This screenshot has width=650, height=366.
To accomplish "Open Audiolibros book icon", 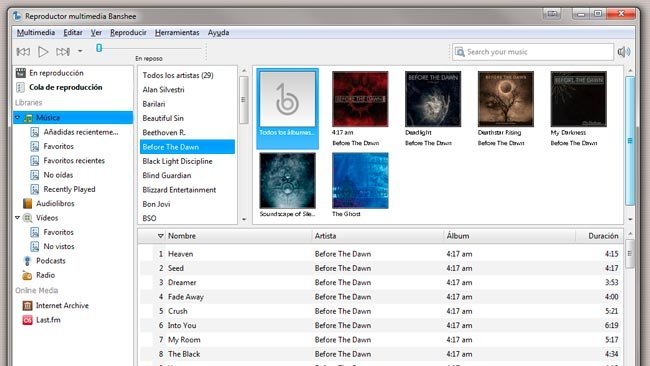I will tap(28, 204).
